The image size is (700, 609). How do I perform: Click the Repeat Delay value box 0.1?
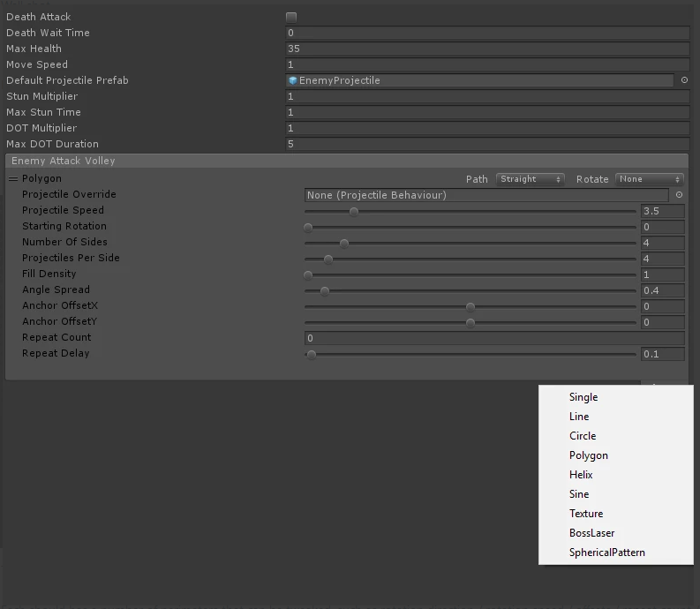(x=663, y=354)
